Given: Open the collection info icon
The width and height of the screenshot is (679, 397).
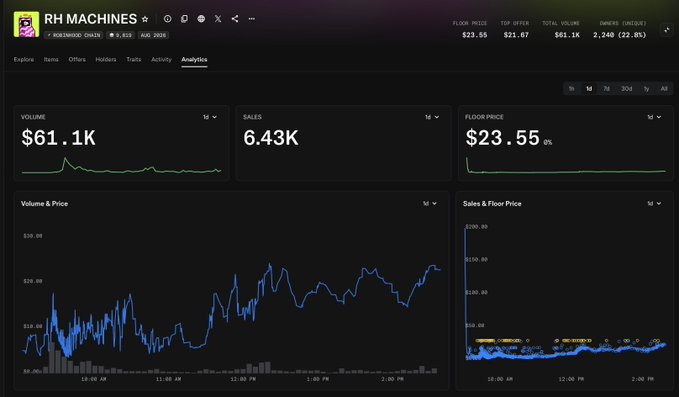Looking at the screenshot, I should coord(168,19).
